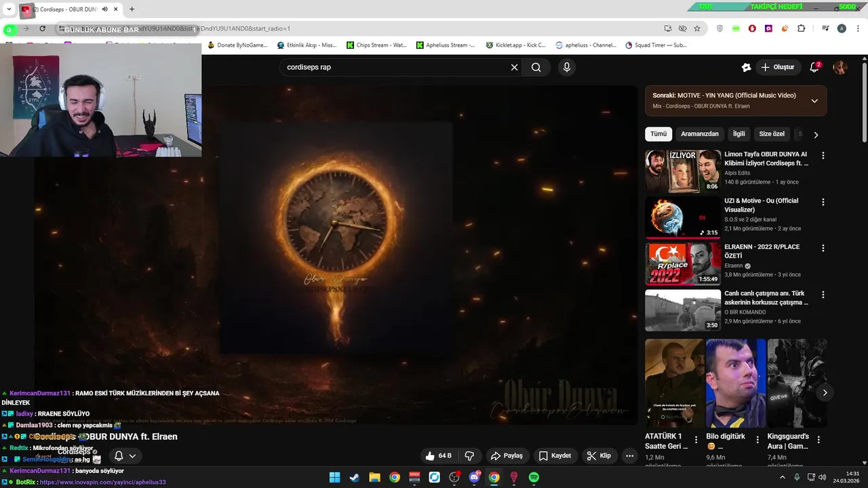Save the video with Kaydet

[555, 455]
